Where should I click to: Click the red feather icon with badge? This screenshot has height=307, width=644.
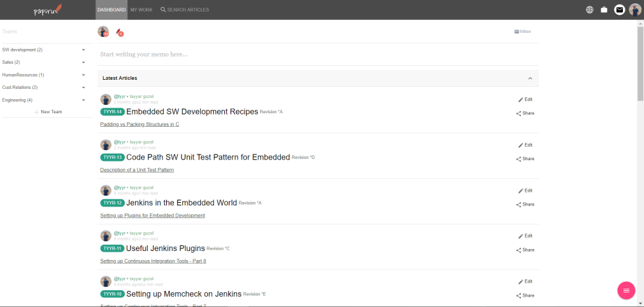click(118, 32)
